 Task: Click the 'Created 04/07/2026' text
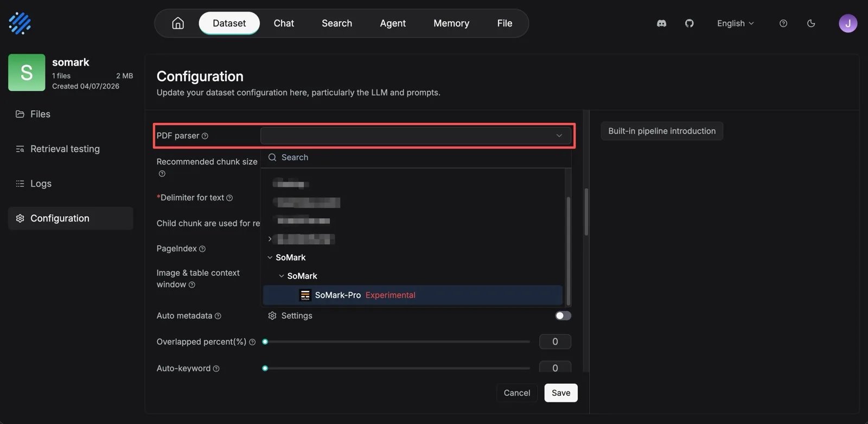point(86,86)
